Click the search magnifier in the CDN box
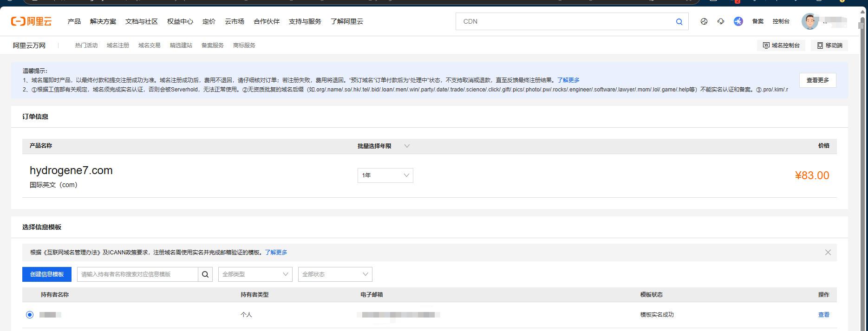868x331 pixels. 679,22
